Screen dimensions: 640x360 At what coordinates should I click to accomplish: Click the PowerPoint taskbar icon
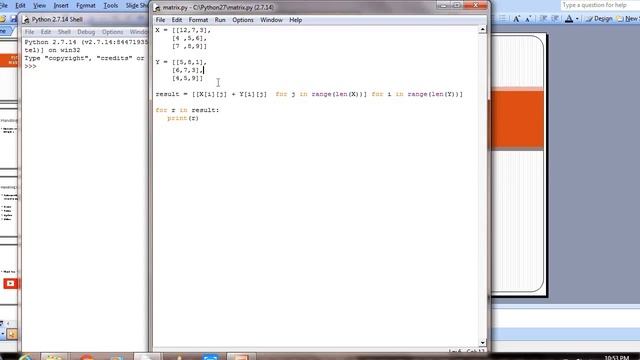click(241, 357)
